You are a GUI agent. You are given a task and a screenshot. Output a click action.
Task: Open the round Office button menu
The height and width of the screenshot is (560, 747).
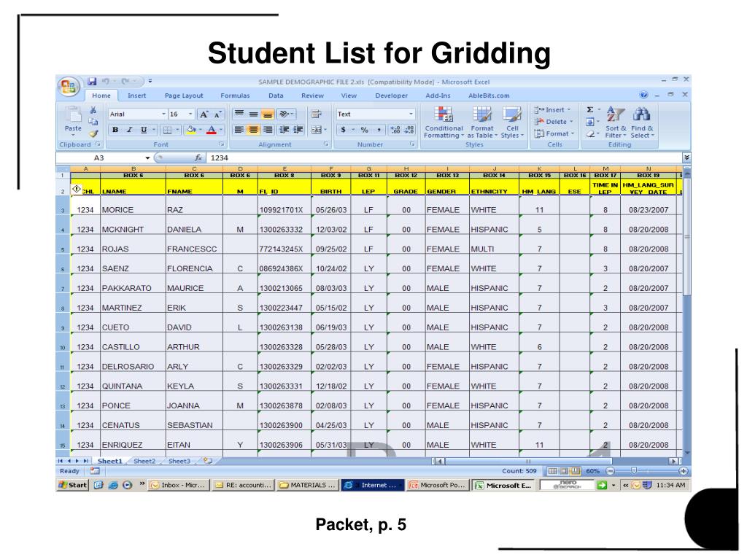pos(68,86)
